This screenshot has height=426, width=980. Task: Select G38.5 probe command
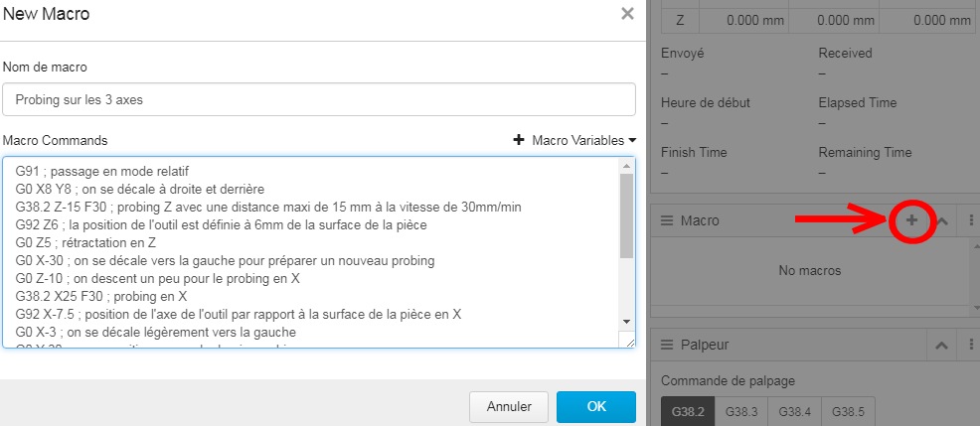tap(848, 412)
